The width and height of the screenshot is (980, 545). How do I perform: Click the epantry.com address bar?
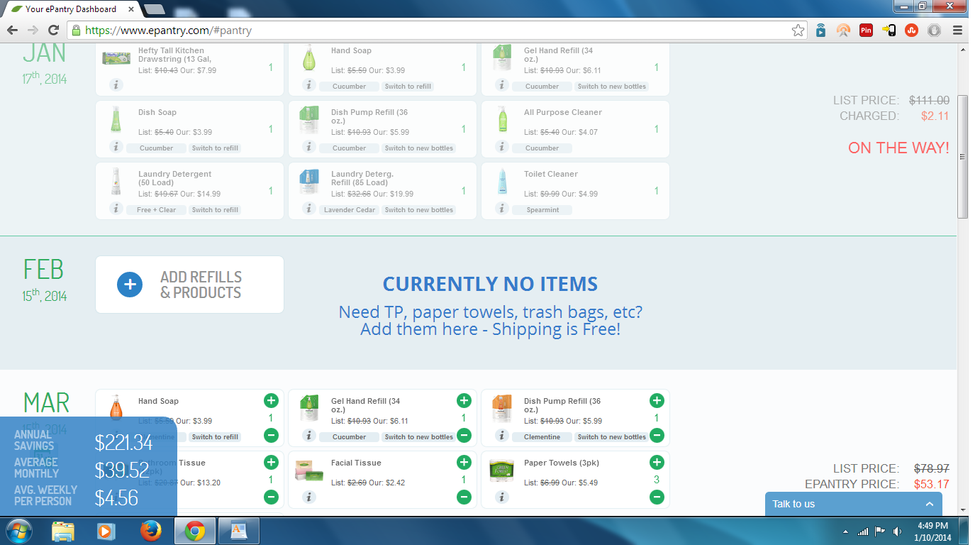coord(425,31)
